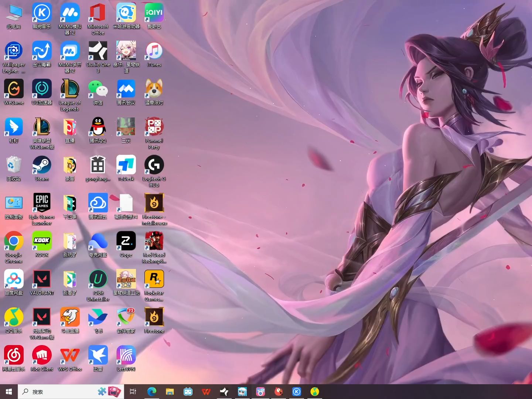Viewport: 532px width, 399px height.
Task: Select Firestone - installer.exe icon
Action: click(x=154, y=209)
